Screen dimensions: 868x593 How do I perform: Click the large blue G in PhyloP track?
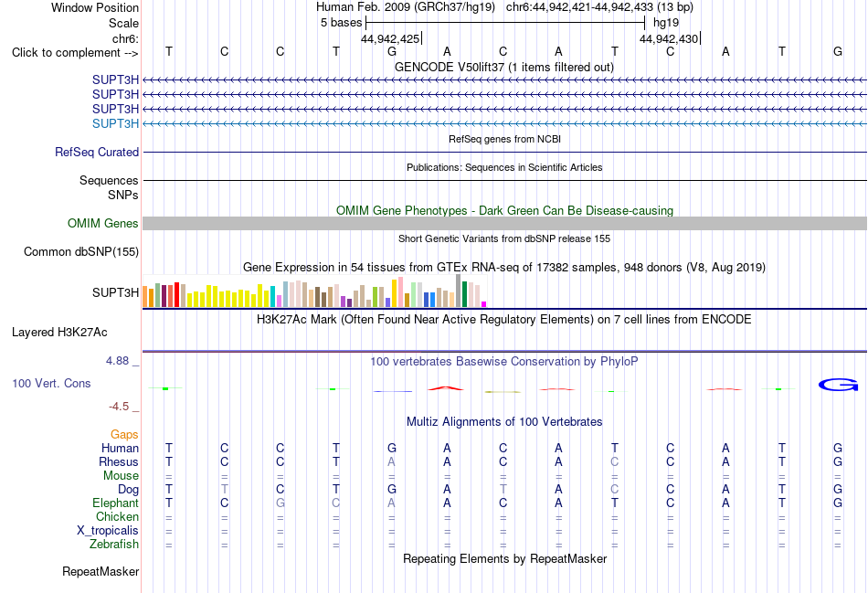coord(838,385)
